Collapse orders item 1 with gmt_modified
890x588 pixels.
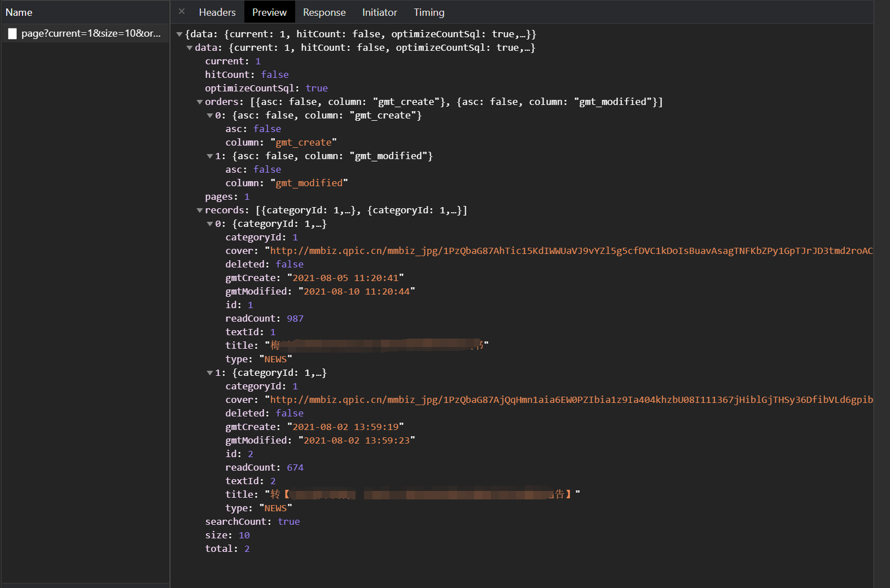pos(210,156)
